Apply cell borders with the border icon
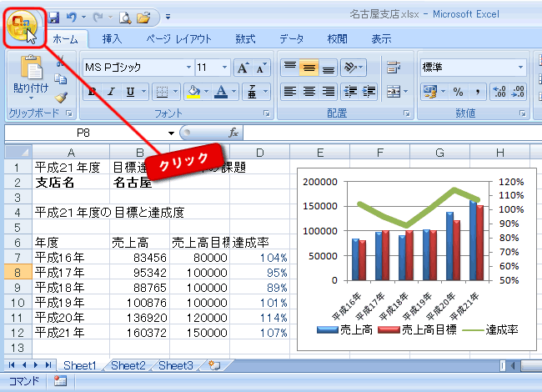The height and width of the screenshot is (392, 542). [x=162, y=92]
